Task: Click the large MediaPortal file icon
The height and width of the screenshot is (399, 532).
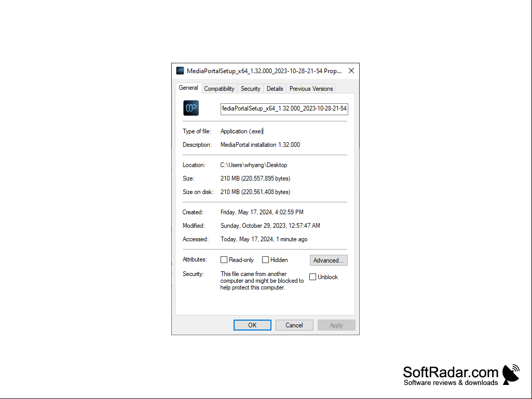Action: pyautogui.click(x=191, y=108)
